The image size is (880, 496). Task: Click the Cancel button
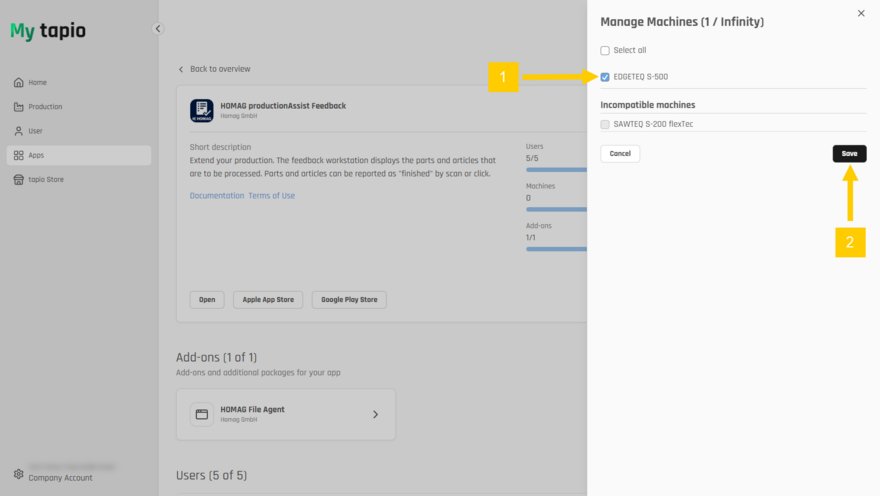pyautogui.click(x=620, y=154)
